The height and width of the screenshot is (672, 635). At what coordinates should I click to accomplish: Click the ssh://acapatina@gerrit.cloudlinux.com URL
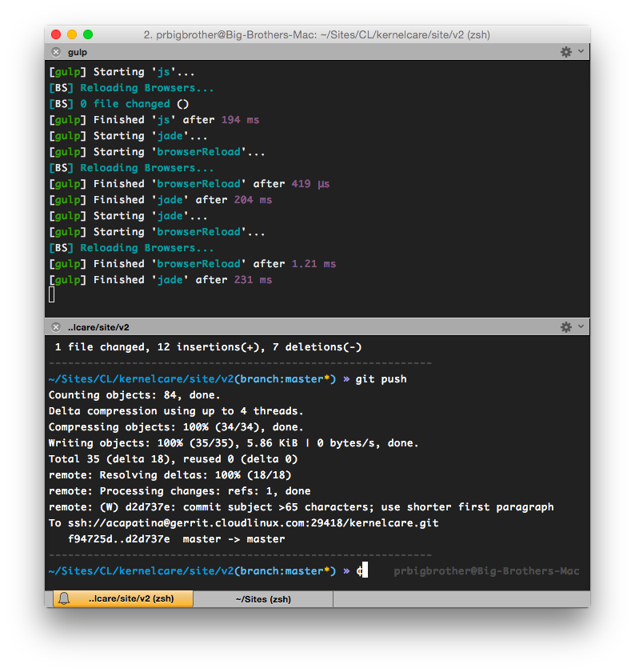254,523
